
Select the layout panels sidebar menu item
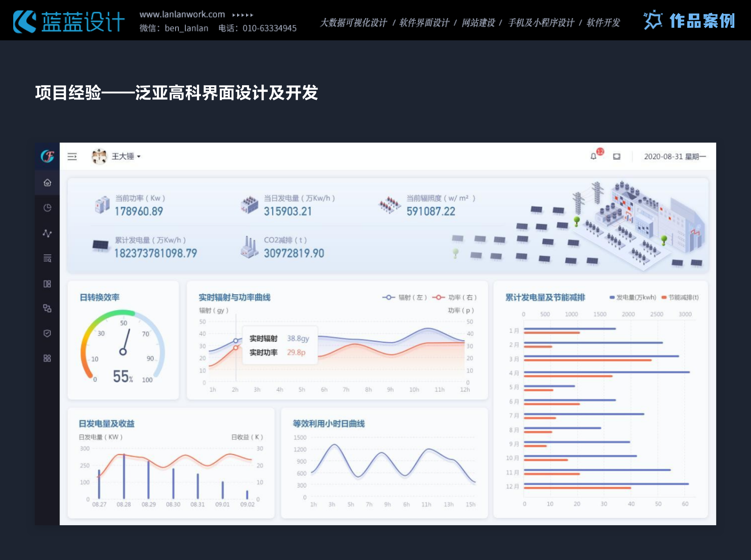[x=47, y=284]
